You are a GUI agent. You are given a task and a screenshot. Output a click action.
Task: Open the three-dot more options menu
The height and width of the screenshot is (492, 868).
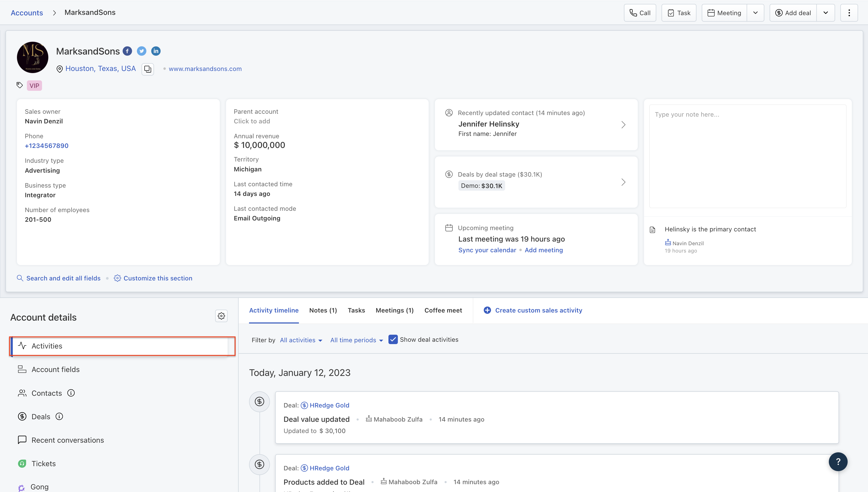(849, 13)
